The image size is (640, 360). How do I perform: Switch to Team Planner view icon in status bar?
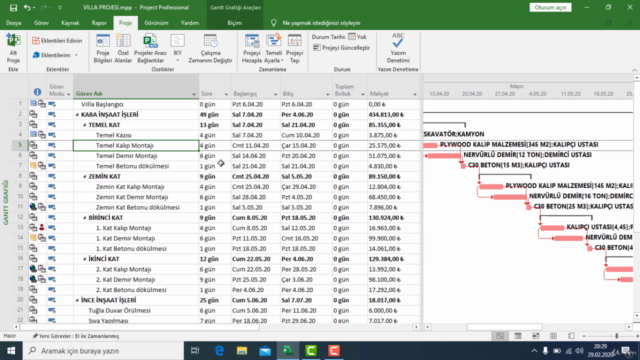pyautogui.click(x=536, y=336)
